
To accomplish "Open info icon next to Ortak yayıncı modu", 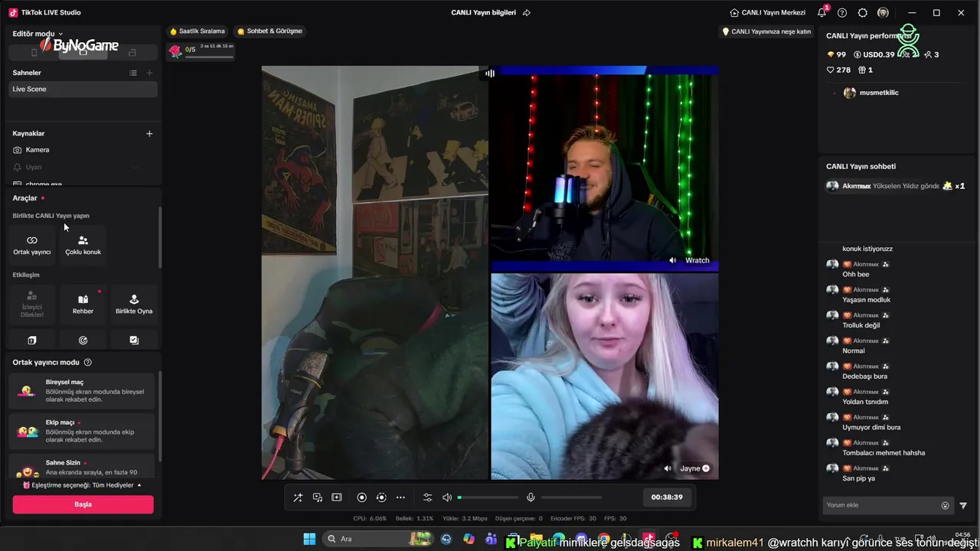I will pos(87,362).
